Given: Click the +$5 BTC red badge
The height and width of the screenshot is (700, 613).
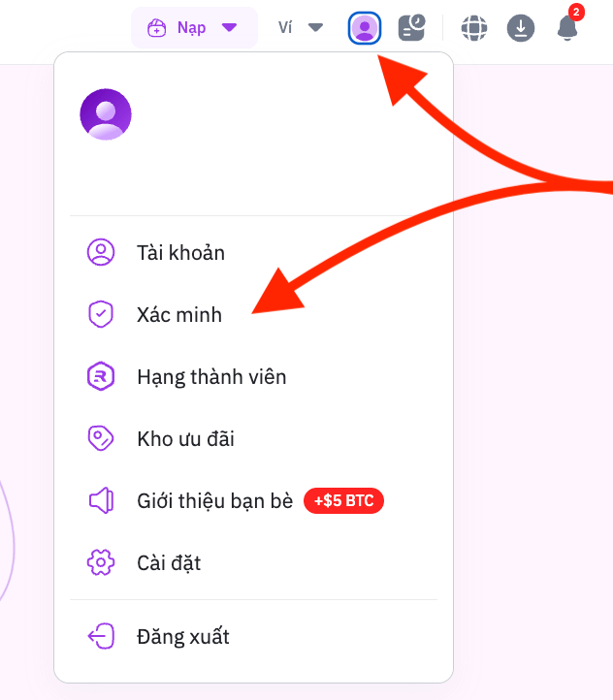Looking at the screenshot, I should coord(343,501).
